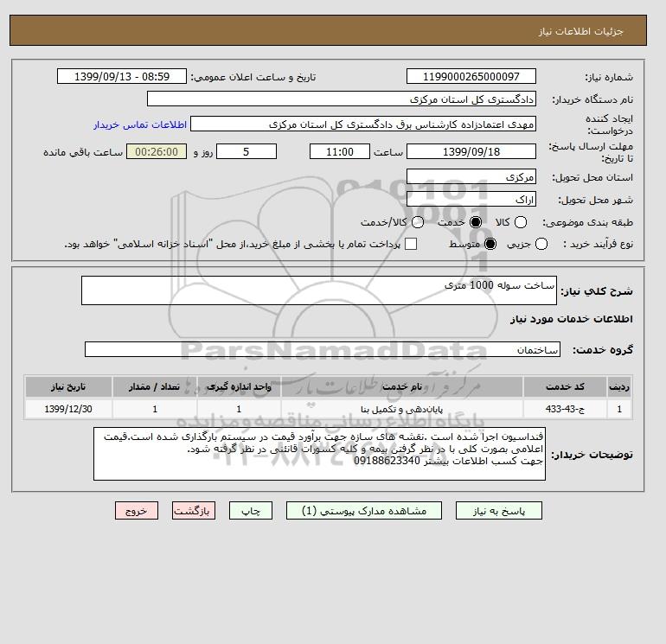Click the buyer organization name field
666x644 pixels.
(x=342, y=99)
